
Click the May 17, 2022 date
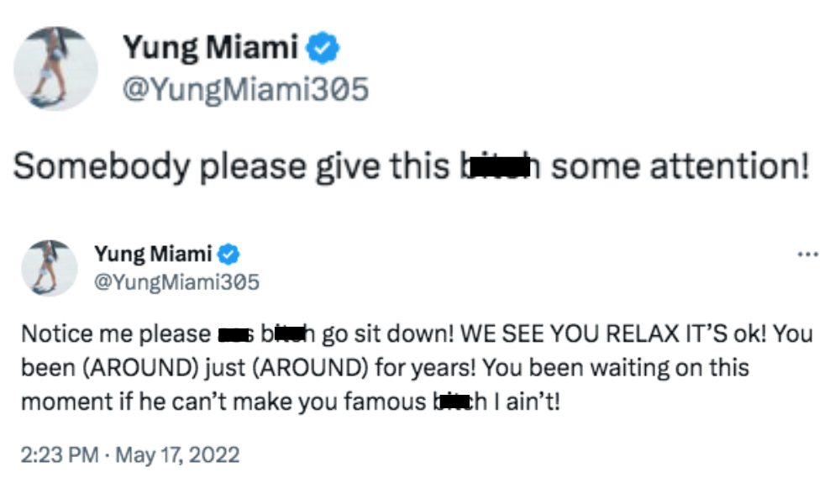(177, 455)
